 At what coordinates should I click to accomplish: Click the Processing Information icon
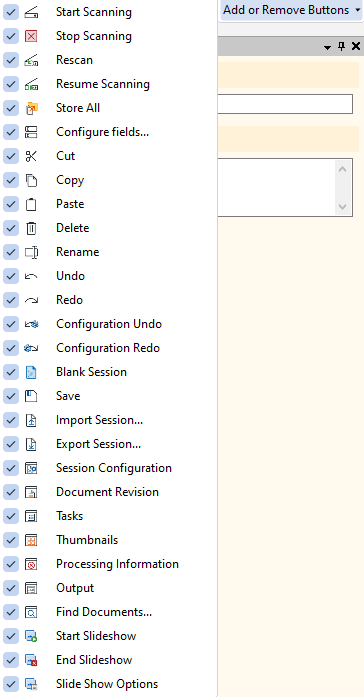(x=31, y=564)
